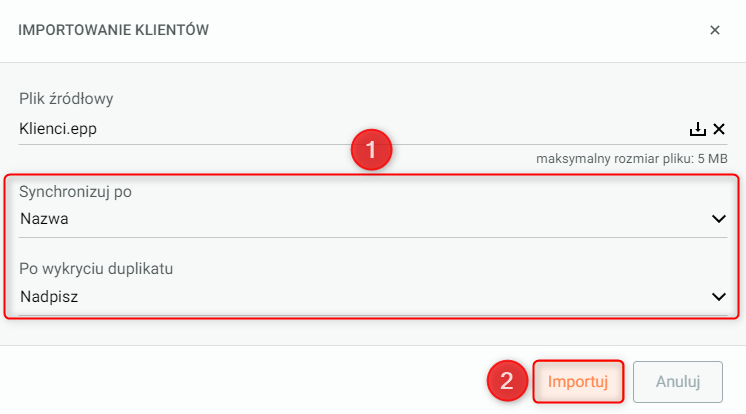Click the Synchronizuj po label

point(75,191)
